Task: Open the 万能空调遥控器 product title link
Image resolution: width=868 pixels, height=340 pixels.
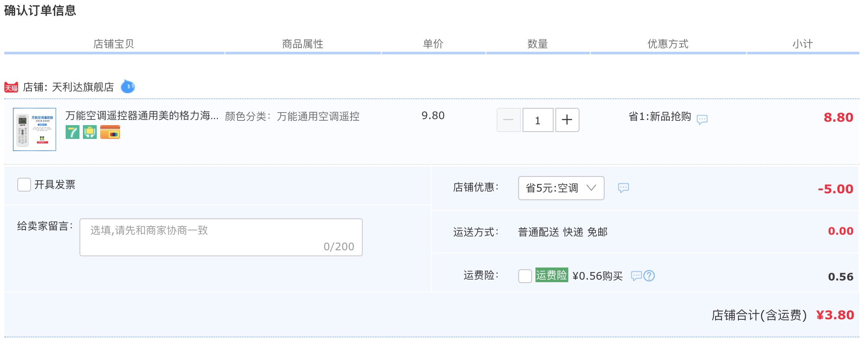Action: coord(142,116)
